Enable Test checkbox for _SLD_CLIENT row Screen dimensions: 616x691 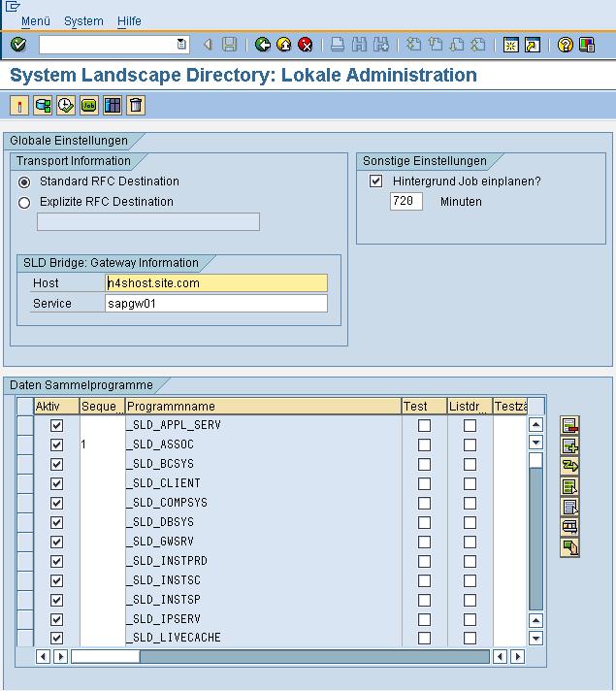coord(424,483)
